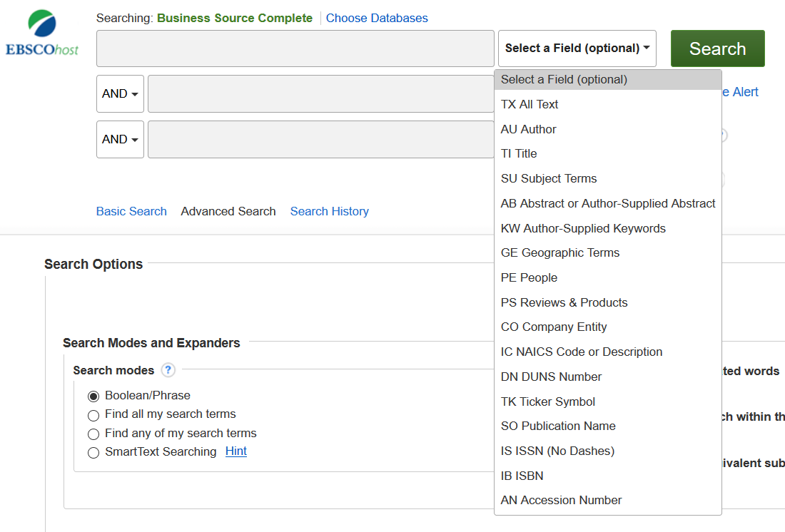Click the first search text field

point(295,48)
